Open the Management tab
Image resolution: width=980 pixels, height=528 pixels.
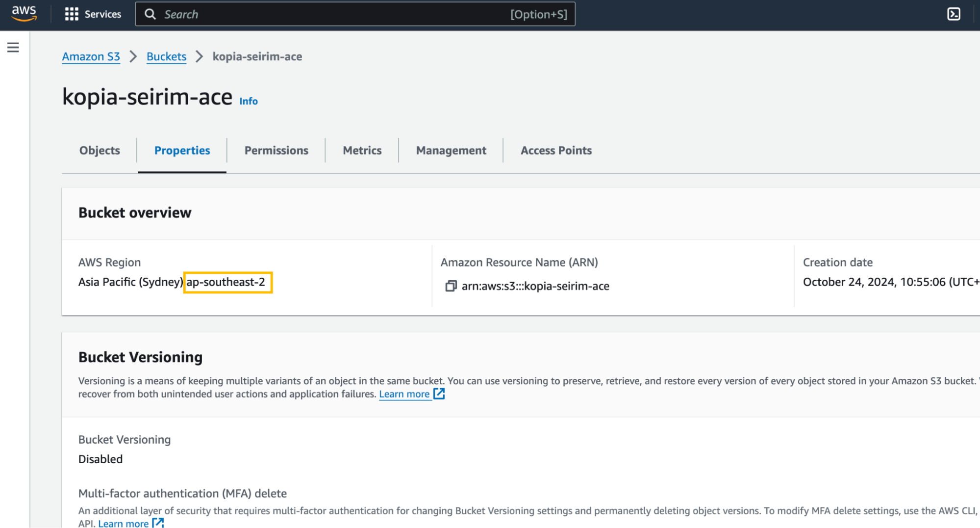click(451, 151)
